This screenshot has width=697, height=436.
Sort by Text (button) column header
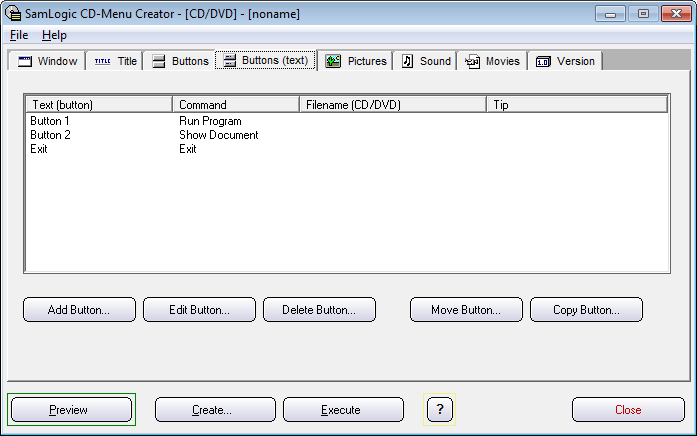tap(99, 105)
